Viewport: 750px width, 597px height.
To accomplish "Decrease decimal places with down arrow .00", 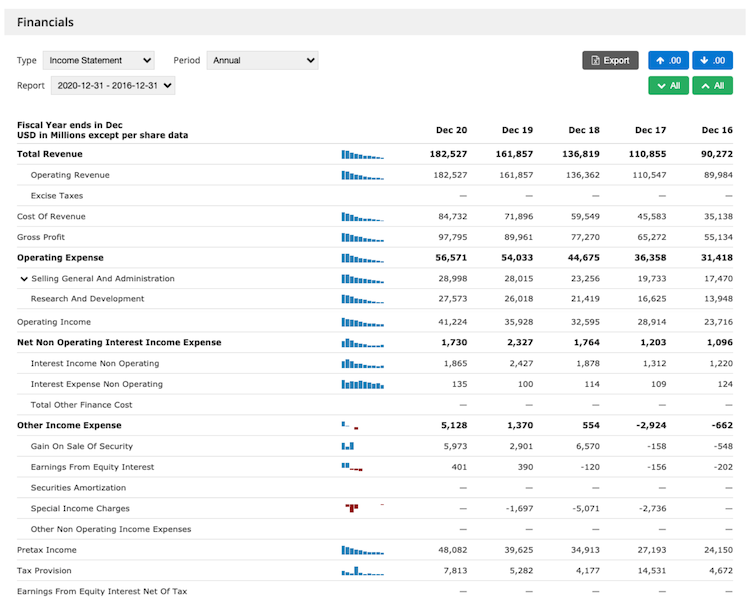I will coord(712,60).
